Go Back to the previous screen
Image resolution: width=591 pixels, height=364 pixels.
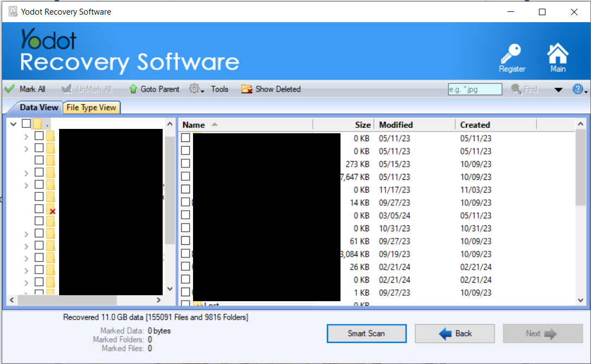point(454,333)
